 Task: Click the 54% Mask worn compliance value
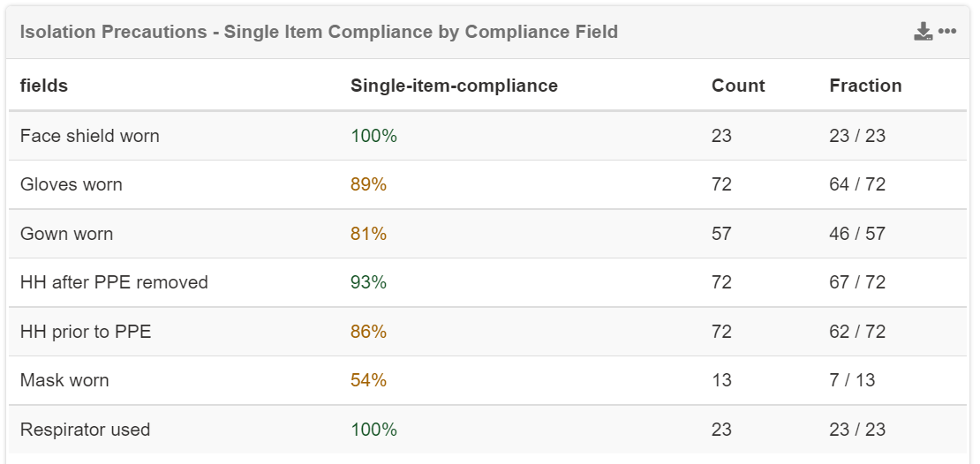point(368,380)
